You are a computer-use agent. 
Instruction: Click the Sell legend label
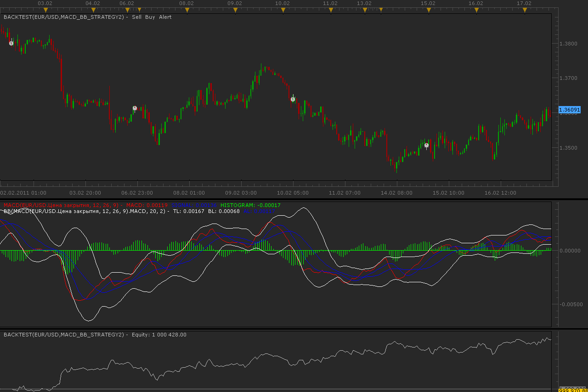136,17
